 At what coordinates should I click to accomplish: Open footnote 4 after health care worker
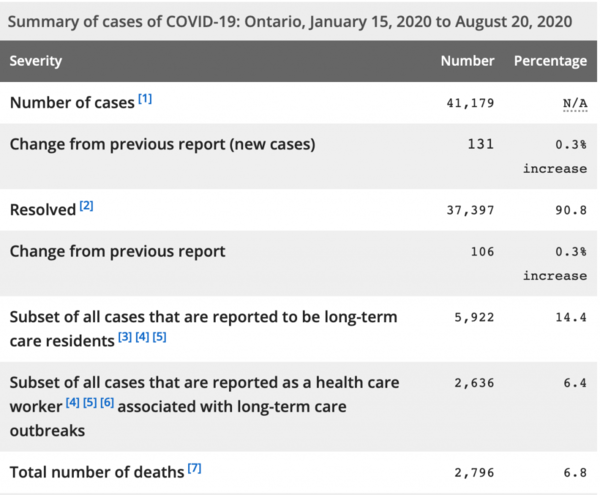pyautogui.click(x=74, y=402)
